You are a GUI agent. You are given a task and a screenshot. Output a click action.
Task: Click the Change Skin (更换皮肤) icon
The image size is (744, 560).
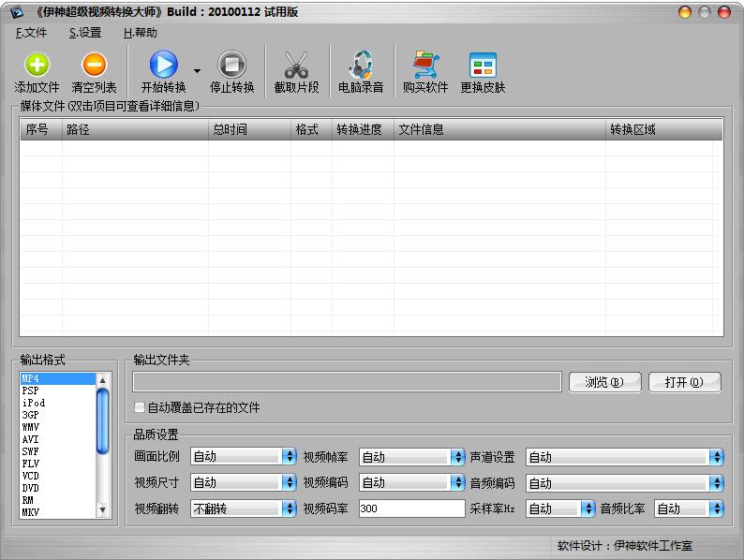[x=483, y=65]
